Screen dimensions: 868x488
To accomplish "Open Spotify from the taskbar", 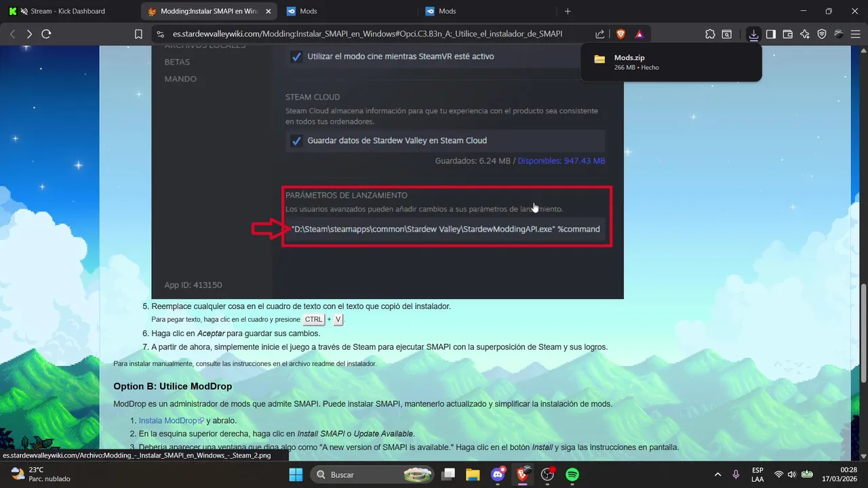I will click(x=572, y=474).
